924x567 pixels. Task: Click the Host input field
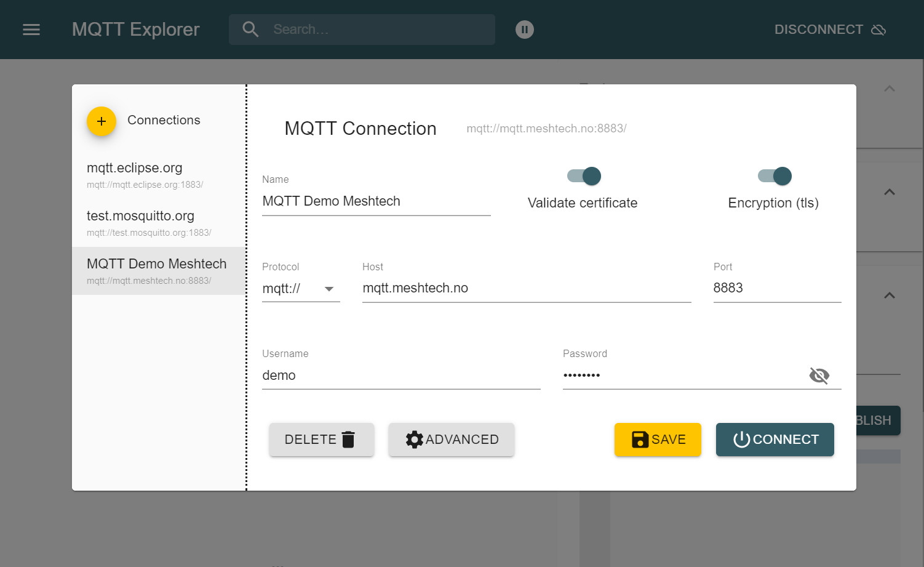(526, 288)
